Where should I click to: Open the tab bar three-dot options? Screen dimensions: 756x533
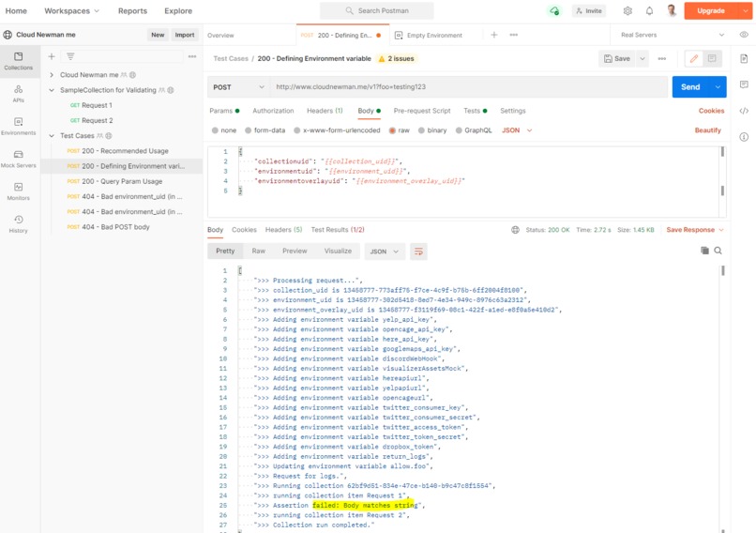click(x=513, y=35)
